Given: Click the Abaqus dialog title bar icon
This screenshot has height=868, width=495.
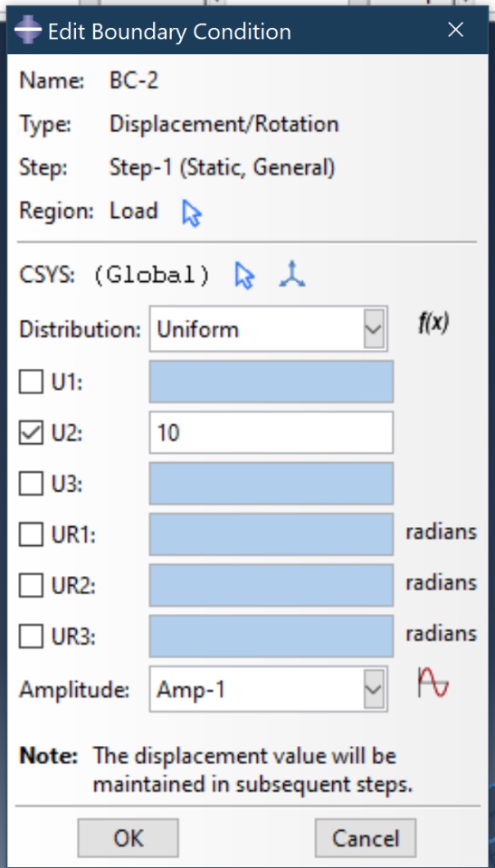Looking at the screenshot, I should [x=27, y=31].
